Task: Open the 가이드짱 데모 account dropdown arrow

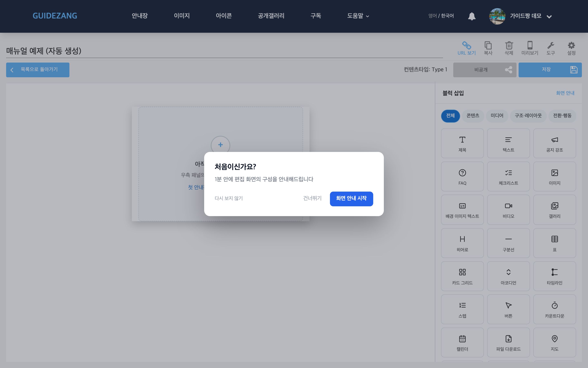Action: tap(549, 17)
